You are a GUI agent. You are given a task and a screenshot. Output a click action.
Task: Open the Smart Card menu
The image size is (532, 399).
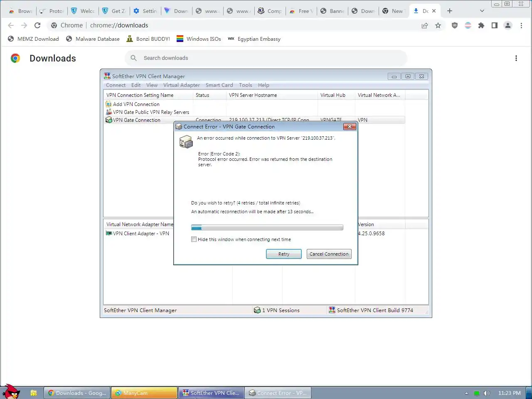tap(219, 85)
